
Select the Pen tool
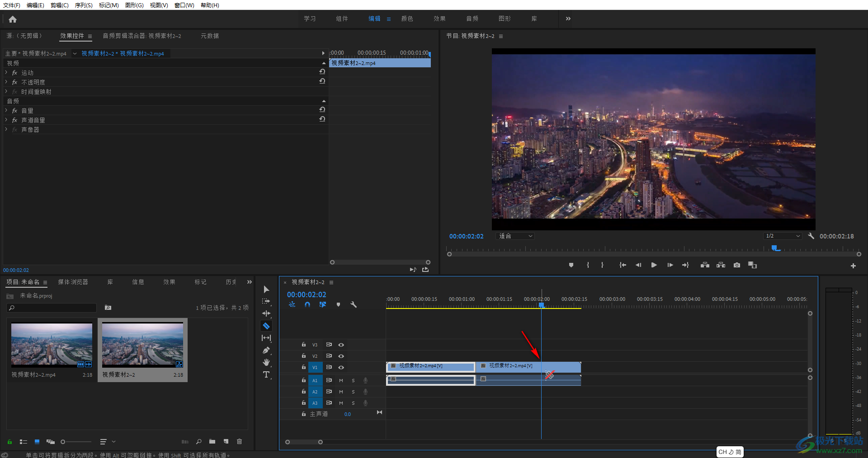click(x=266, y=350)
